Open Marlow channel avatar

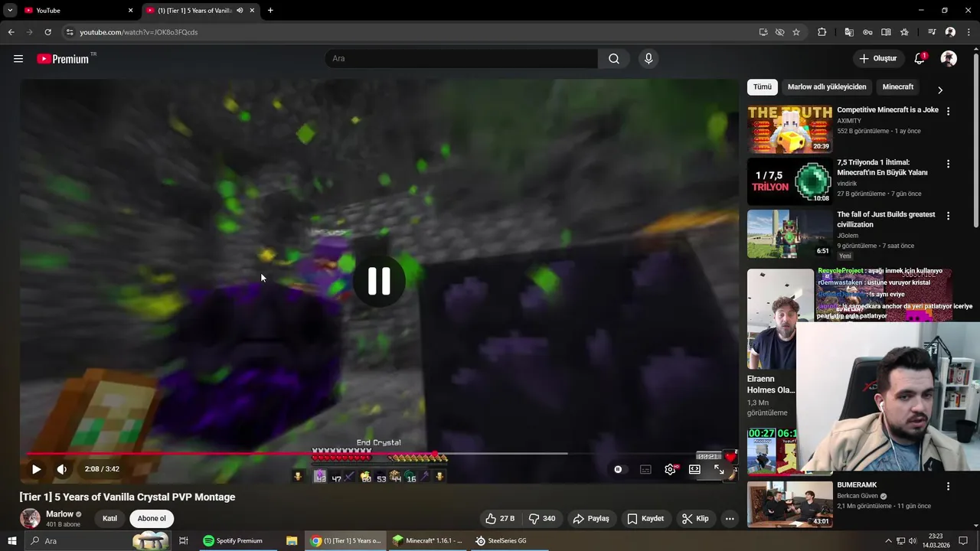[30, 519]
